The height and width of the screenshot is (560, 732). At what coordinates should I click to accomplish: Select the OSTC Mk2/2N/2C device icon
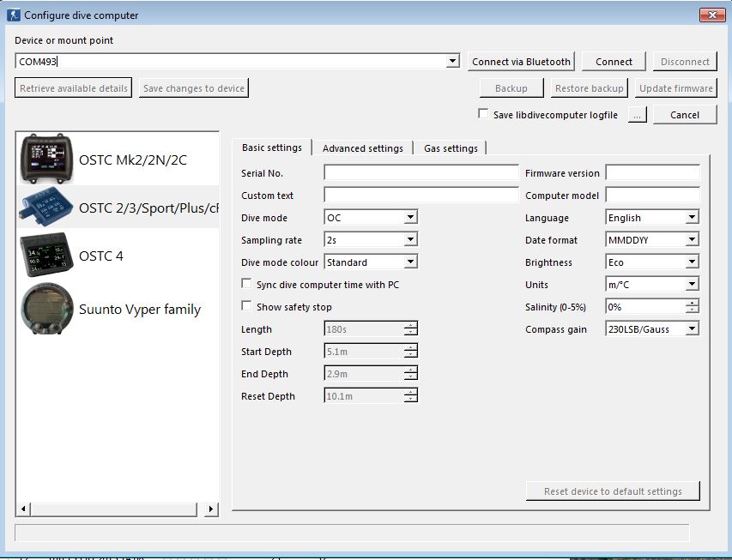tap(46, 160)
